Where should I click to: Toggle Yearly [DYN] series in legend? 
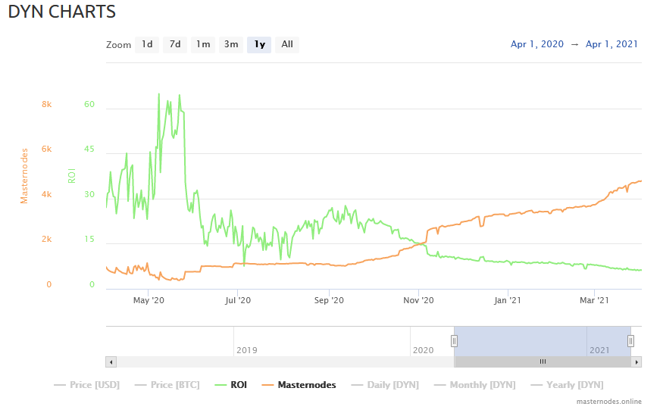pos(567,385)
